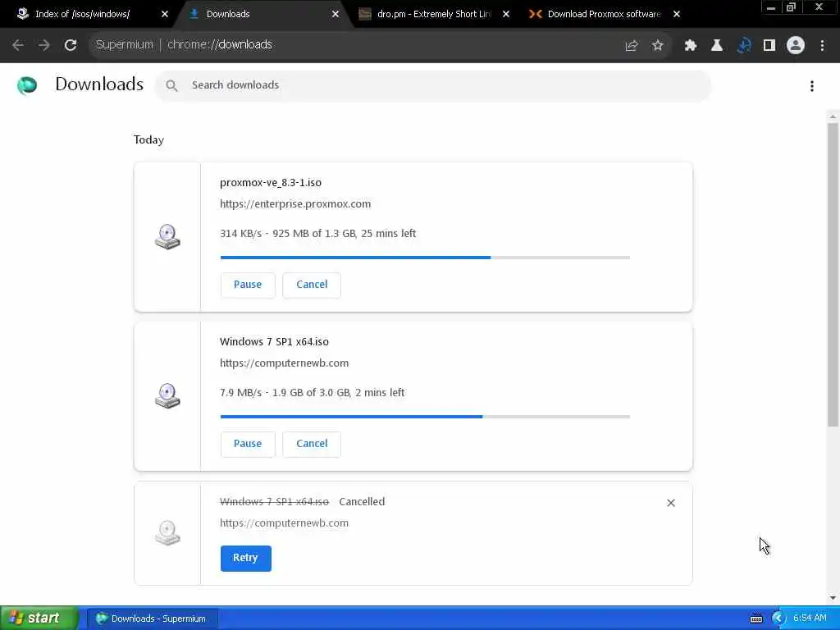
Task: Open computernewb.com link of cancelled download
Action: (x=284, y=523)
